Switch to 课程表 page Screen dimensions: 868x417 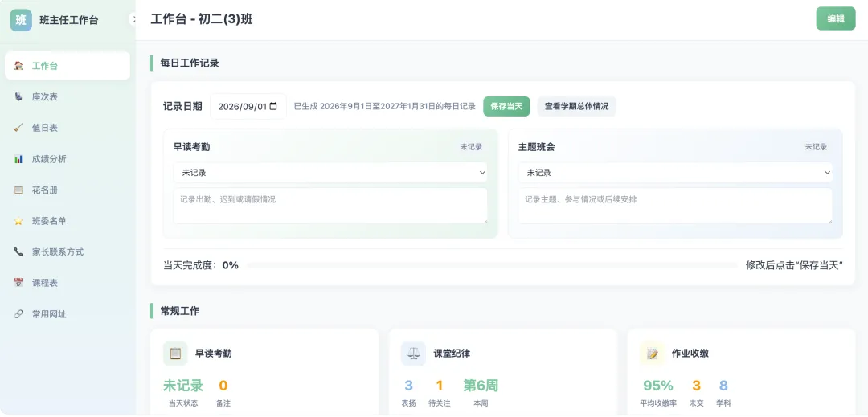68,283
